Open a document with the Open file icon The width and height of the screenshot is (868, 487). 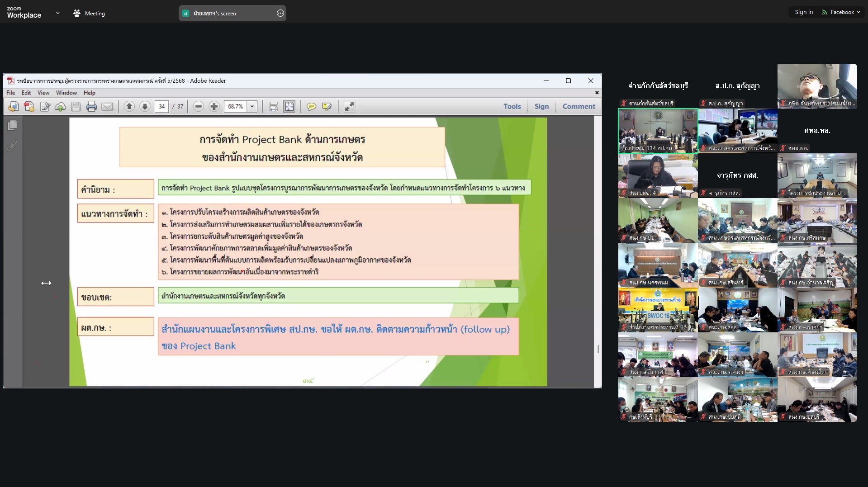click(13, 107)
